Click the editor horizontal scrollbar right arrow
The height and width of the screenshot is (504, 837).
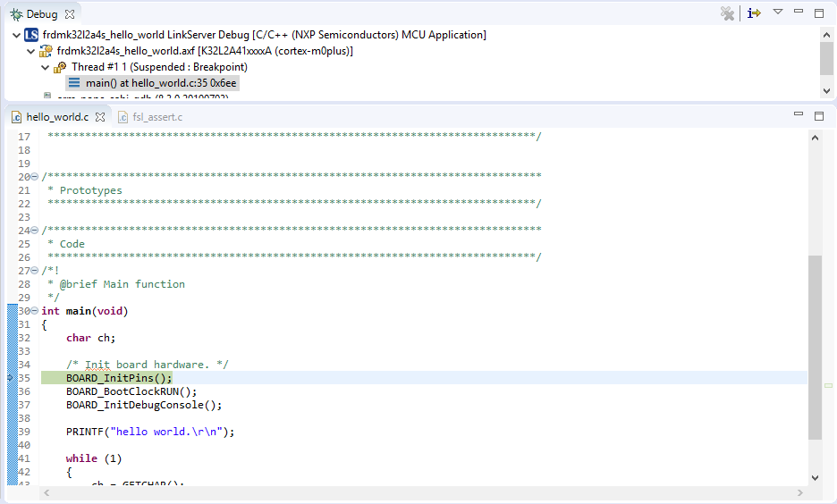coord(799,493)
